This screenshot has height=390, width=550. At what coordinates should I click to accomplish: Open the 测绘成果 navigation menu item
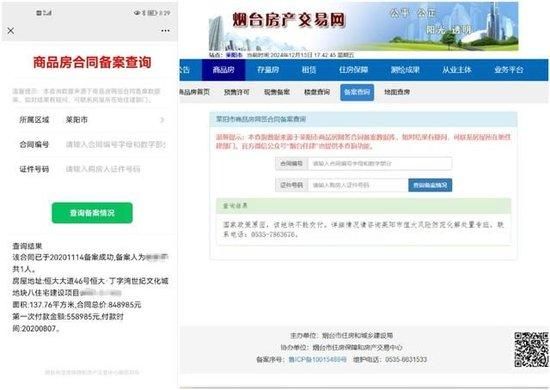click(405, 70)
